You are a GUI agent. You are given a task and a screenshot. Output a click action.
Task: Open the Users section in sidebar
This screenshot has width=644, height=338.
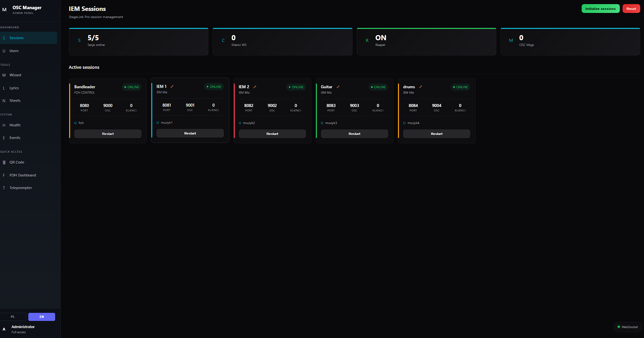click(15, 51)
